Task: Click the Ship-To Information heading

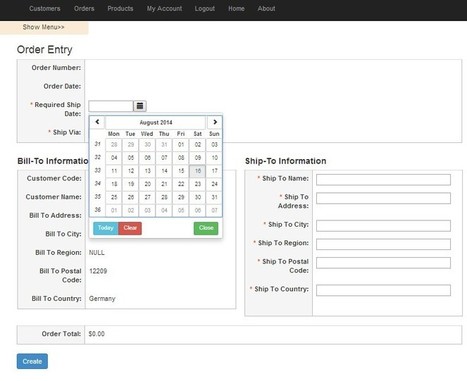Action: point(286,161)
